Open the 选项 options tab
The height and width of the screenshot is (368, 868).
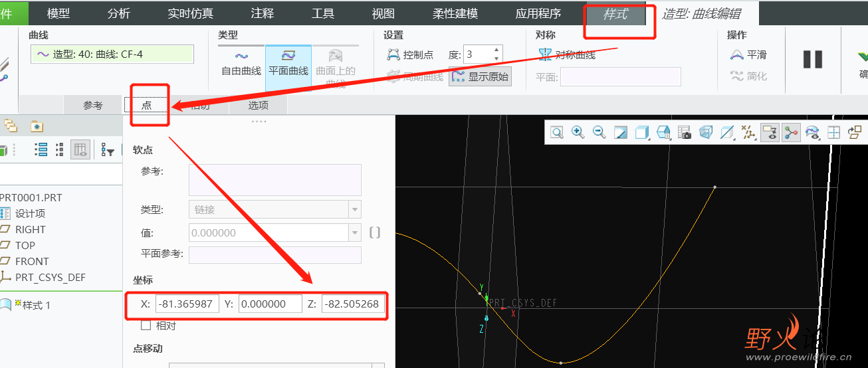[258, 105]
